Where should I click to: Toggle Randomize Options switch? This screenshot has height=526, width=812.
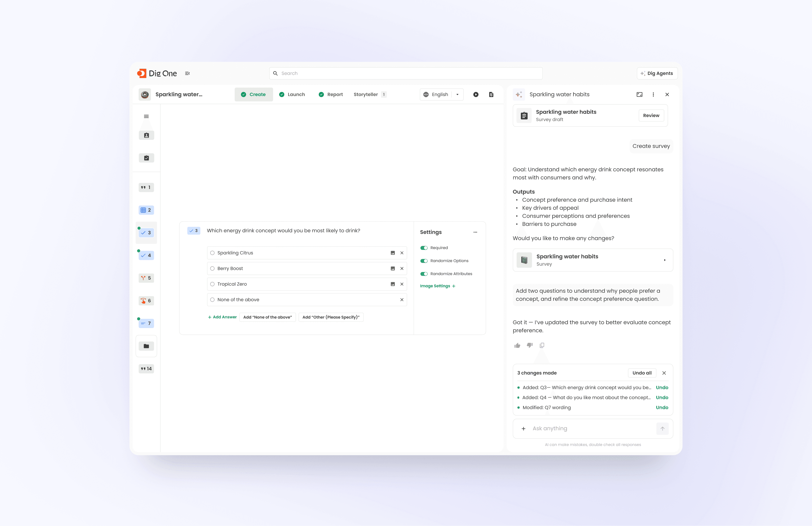click(424, 261)
